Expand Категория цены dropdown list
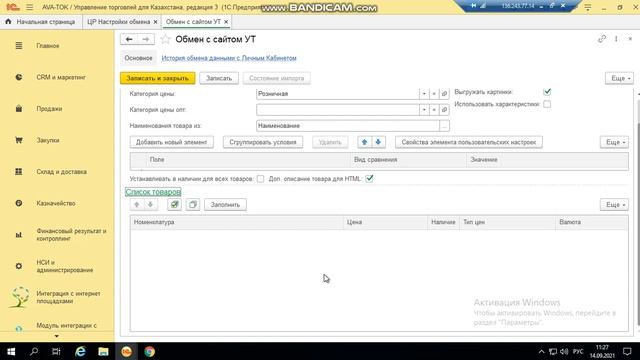 tap(424, 94)
